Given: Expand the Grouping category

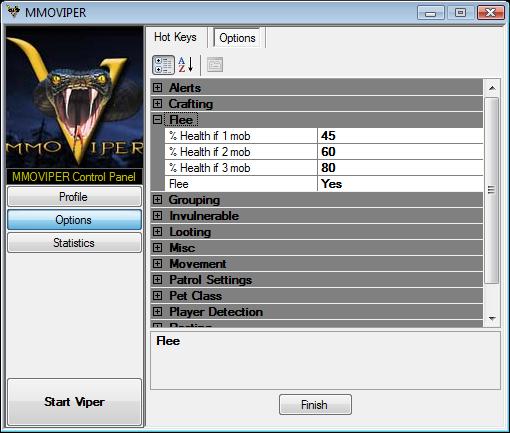Looking at the screenshot, I should (x=157, y=200).
